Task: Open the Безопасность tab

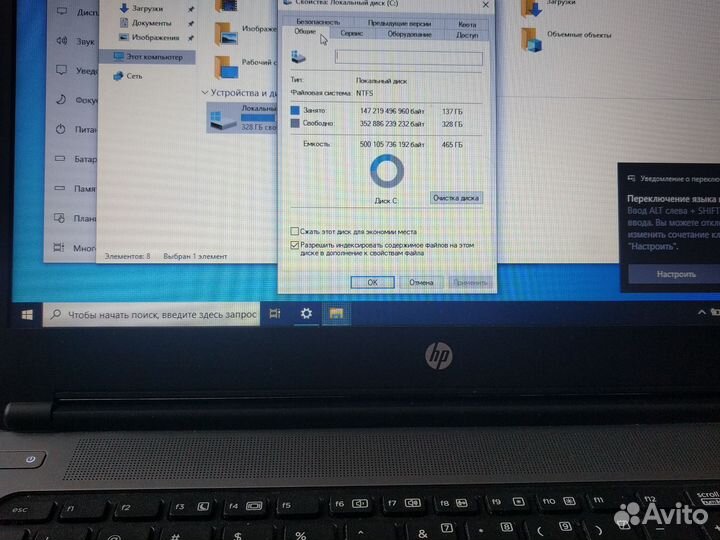Action: [318, 22]
